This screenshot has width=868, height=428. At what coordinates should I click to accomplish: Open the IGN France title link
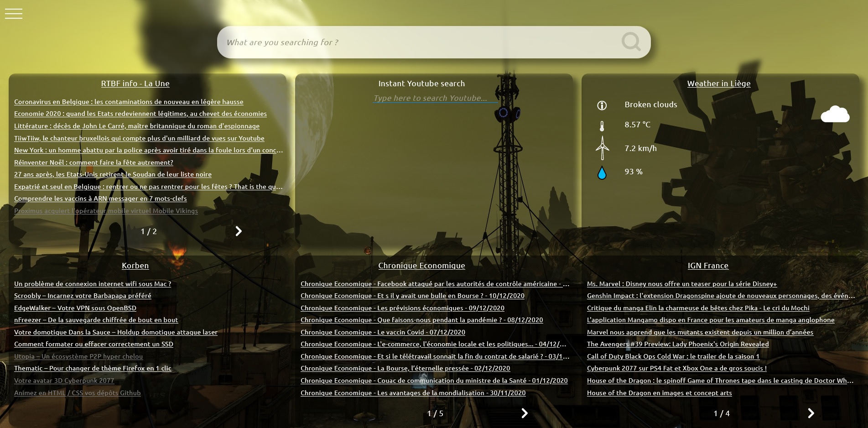(708, 266)
